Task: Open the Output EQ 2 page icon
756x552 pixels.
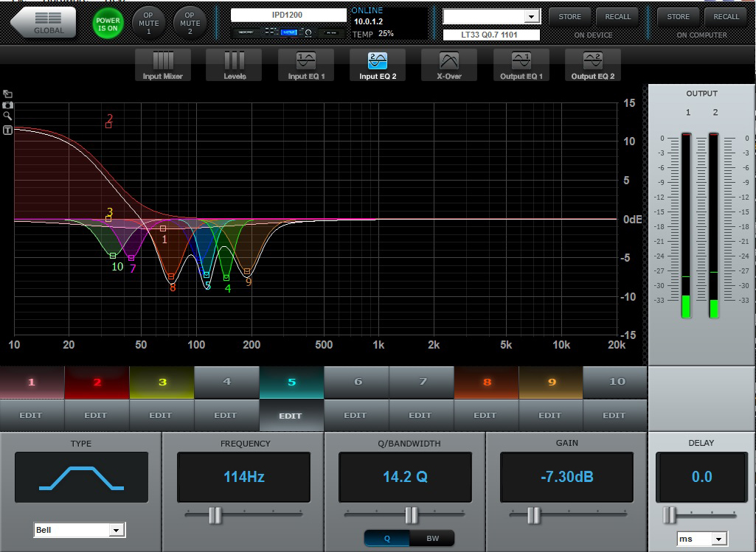Action: pos(592,65)
